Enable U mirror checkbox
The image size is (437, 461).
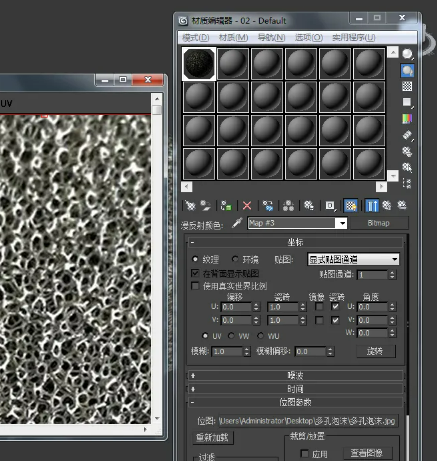pyautogui.click(x=319, y=307)
